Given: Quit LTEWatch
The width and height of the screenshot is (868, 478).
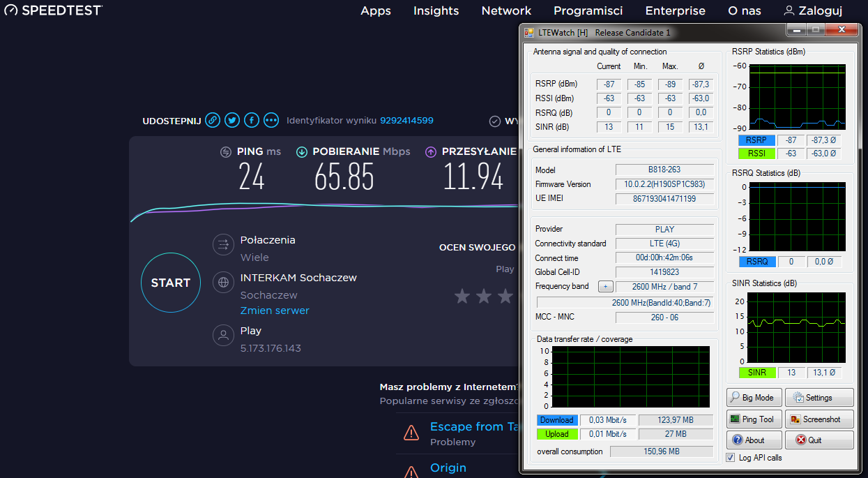Looking at the screenshot, I should [819, 440].
